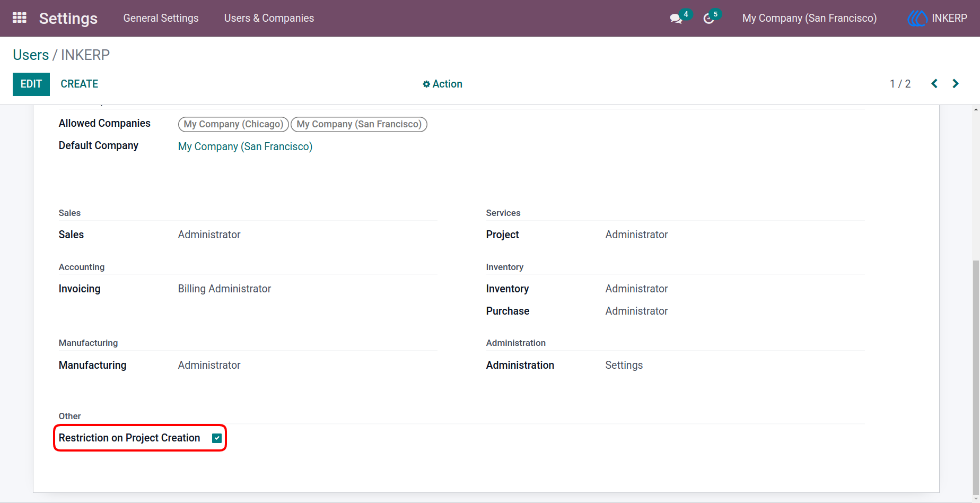Click the My Company (San Francisco) allowed tag

(x=359, y=124)
